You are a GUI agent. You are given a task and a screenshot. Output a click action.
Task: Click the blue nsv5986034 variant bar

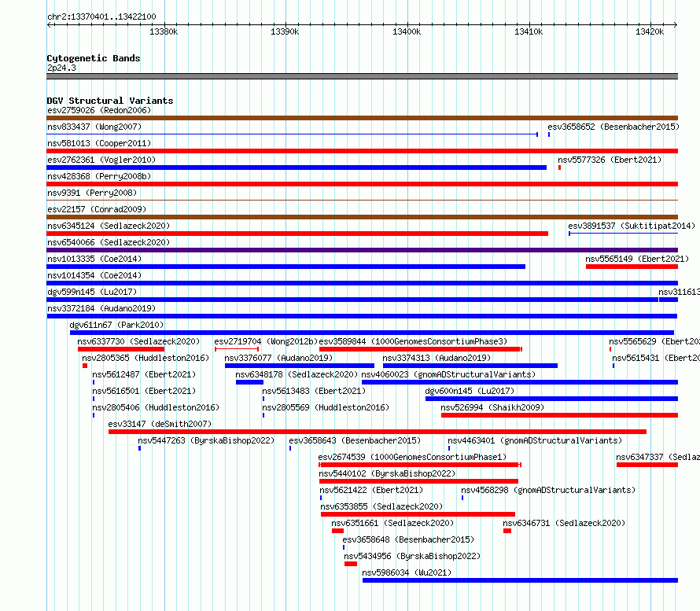(520, 580)
